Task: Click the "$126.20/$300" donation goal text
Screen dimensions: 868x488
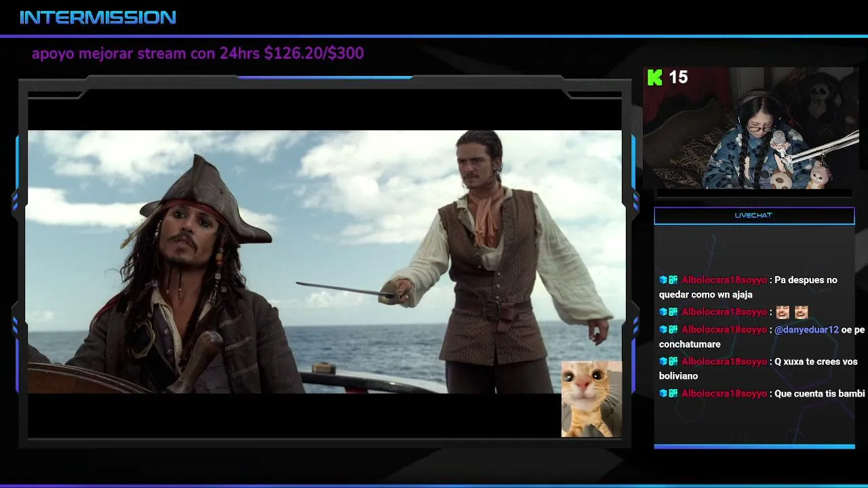Action: click(x=314, y=53)
